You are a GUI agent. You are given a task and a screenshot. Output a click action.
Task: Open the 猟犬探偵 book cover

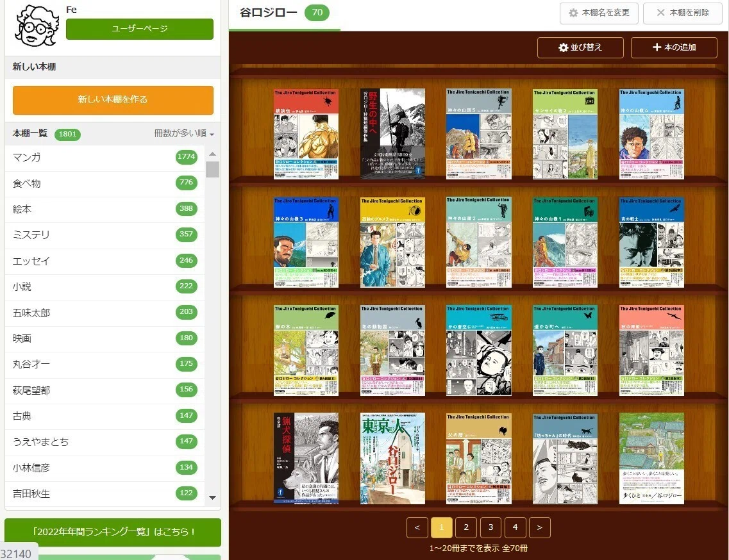(306, 459)
